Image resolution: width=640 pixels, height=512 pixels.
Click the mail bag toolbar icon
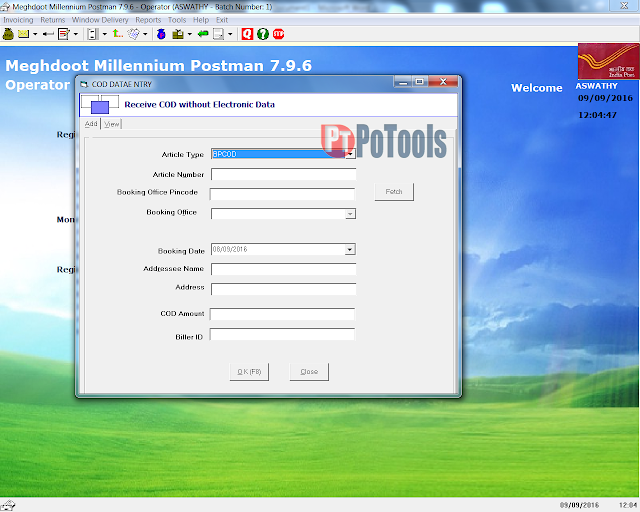coord(8,34)
